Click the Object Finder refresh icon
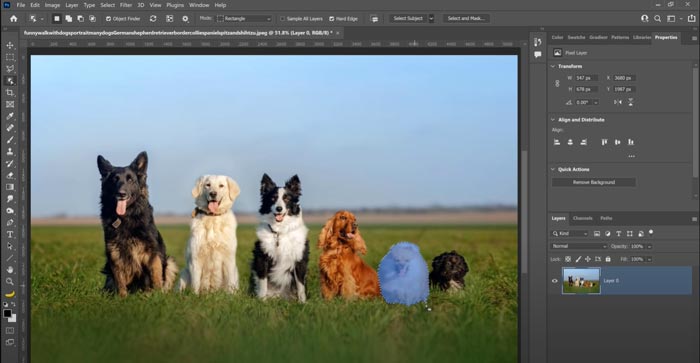700x363 pixels. [153, 19]
